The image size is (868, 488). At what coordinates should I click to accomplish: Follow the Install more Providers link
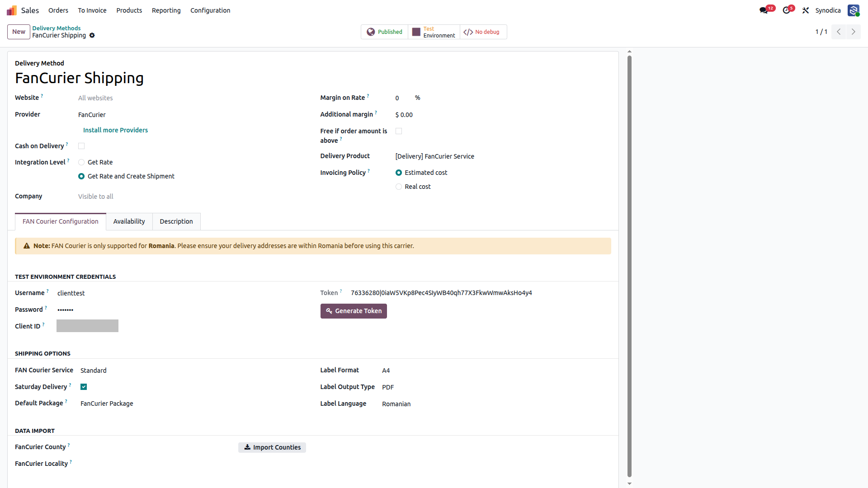pyautogui.click(x=115, y=130)
